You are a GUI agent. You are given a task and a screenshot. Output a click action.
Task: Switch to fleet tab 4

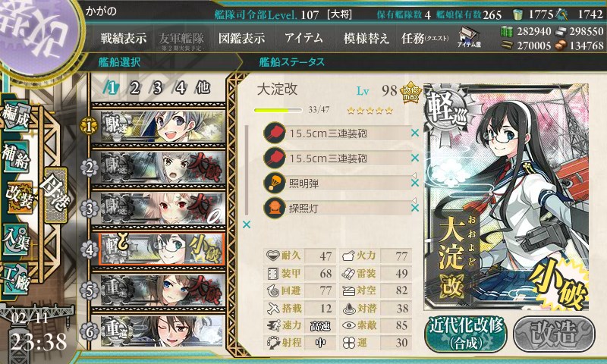tap(180, 88)
